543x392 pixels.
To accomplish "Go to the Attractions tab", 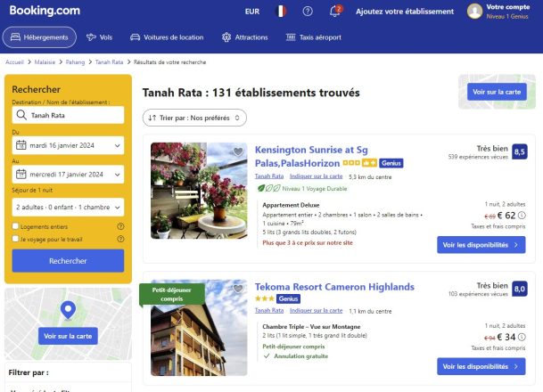I will click(245, 37).
